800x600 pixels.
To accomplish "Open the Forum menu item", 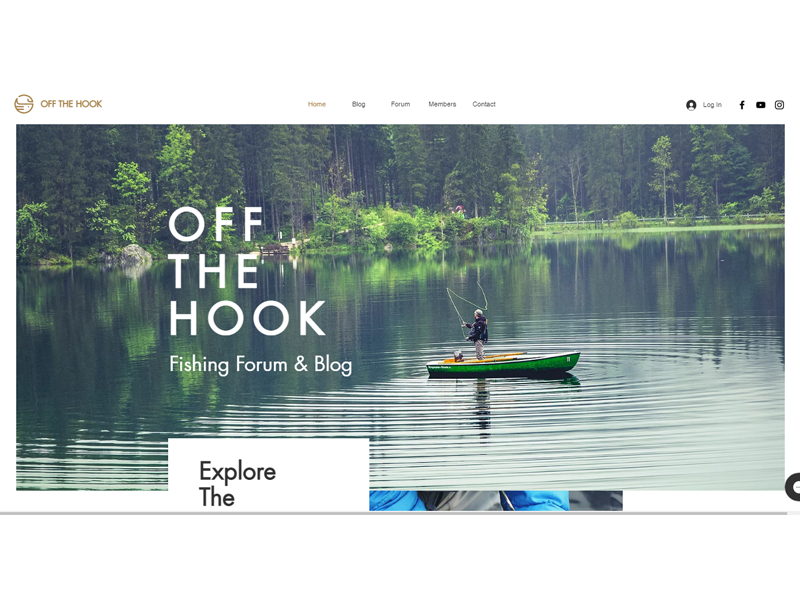I will tap(401, 104).
